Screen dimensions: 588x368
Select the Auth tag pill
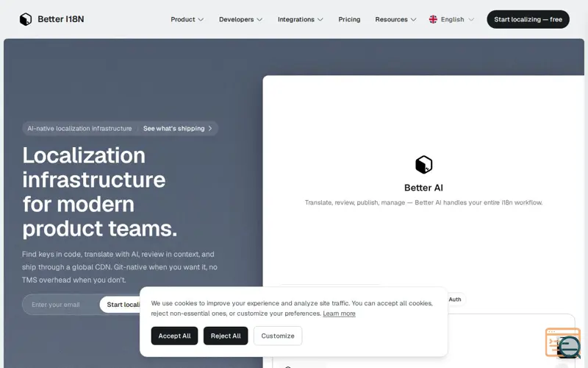point(455,300)
